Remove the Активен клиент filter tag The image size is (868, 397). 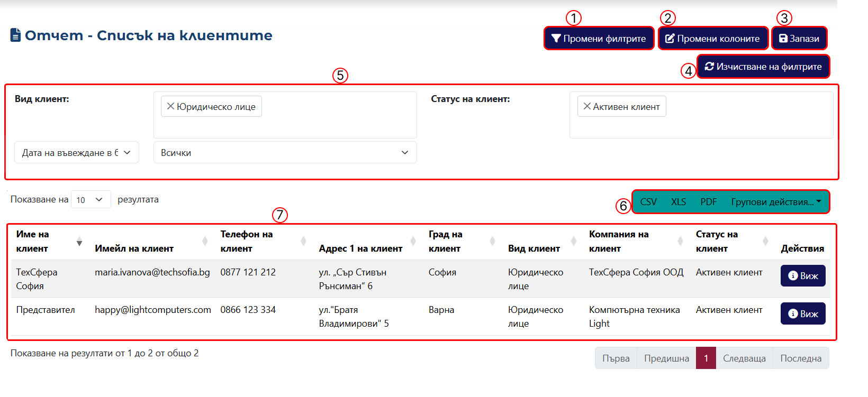pos(587,106)
